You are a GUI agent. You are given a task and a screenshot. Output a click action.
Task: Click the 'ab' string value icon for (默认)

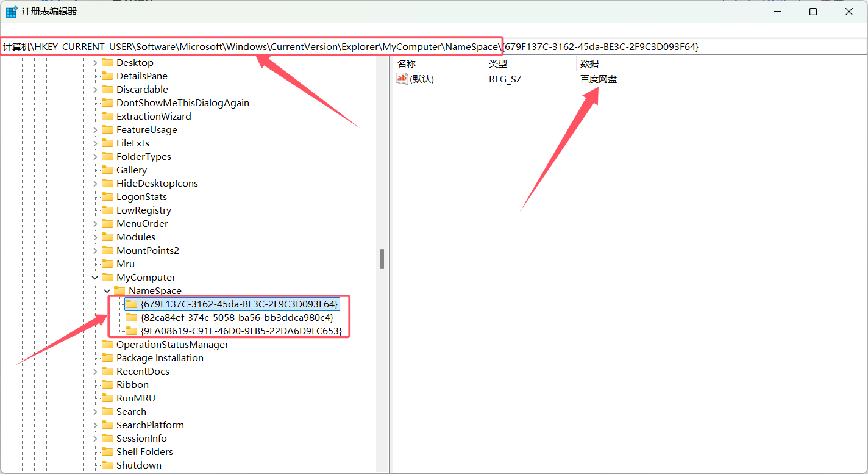[x=402, y=79]
